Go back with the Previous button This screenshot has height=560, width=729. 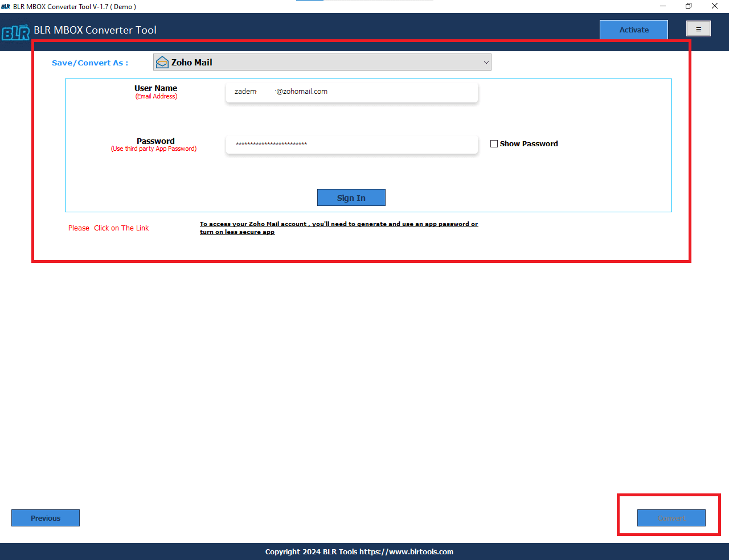coord(46,518)
